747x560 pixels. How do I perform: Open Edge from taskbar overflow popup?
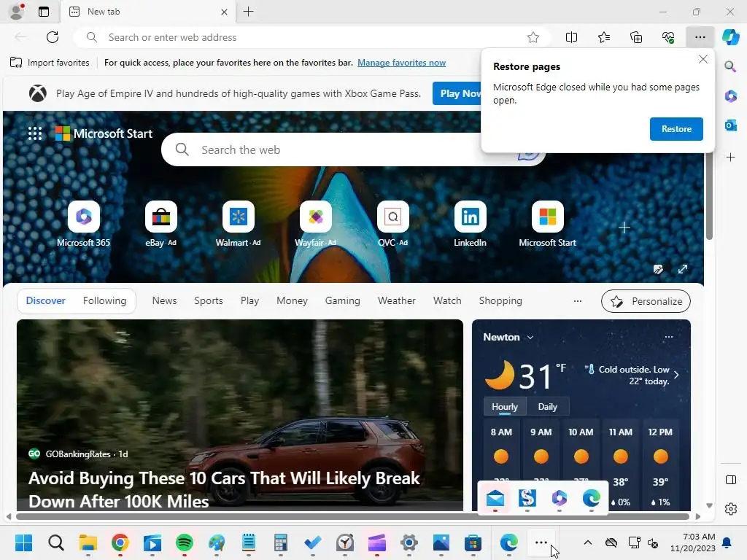tap(591, 499)
